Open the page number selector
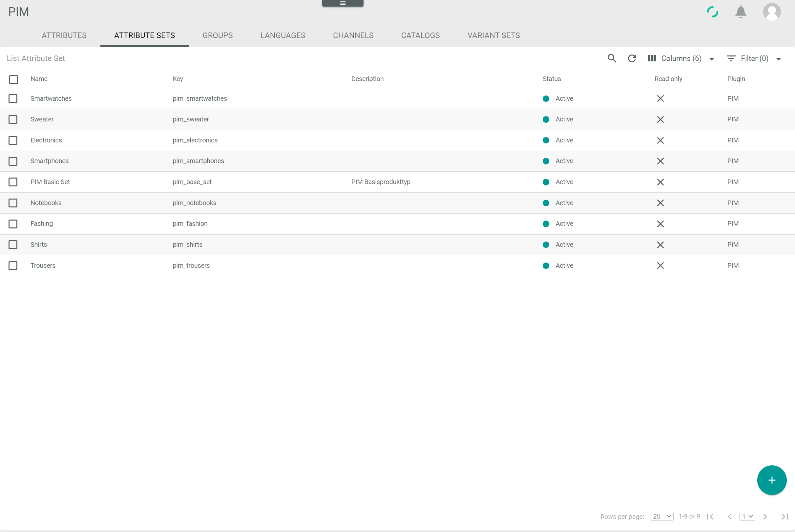This screenshot has width=795, height=532. (747, 516)
